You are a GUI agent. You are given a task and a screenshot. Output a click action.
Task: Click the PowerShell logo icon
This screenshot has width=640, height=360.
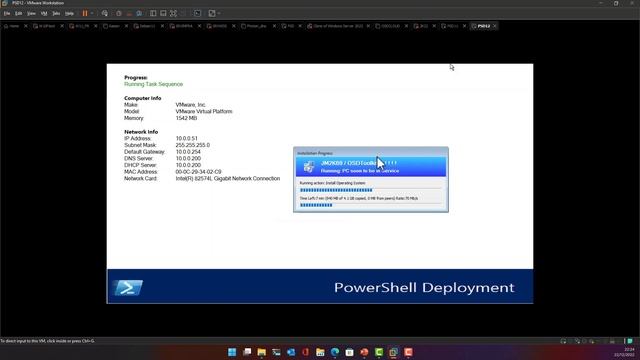pyautogui.click(x=127, y=287)
